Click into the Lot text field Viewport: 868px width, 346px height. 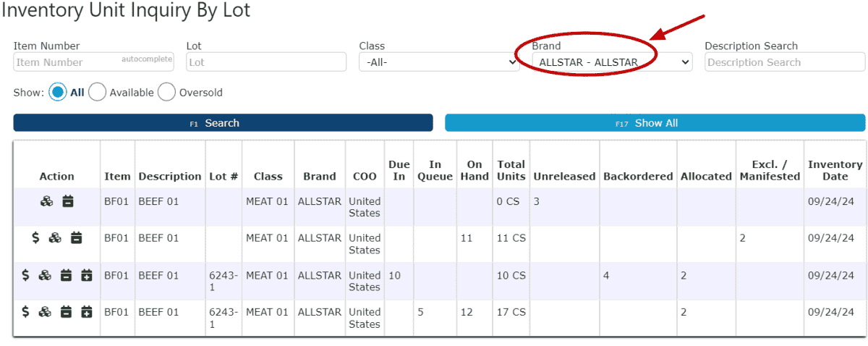click(x=266, y=62)
